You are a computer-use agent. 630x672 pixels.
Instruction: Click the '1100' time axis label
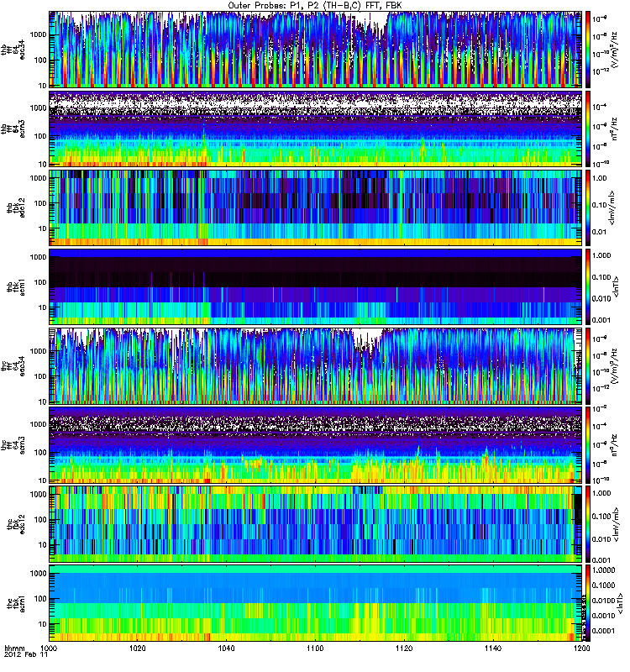click(316, 648)
